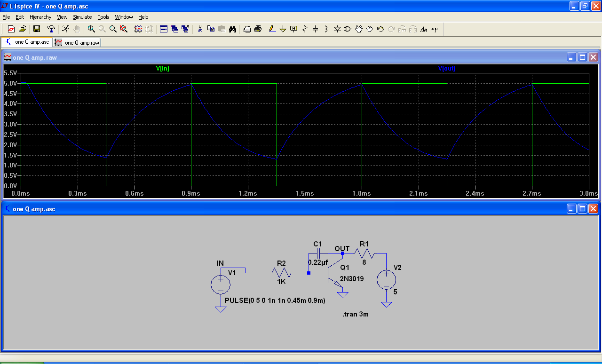The image size is (602, 364).
Task: Place an inductor from the toolbar
Action: point(326,29)
